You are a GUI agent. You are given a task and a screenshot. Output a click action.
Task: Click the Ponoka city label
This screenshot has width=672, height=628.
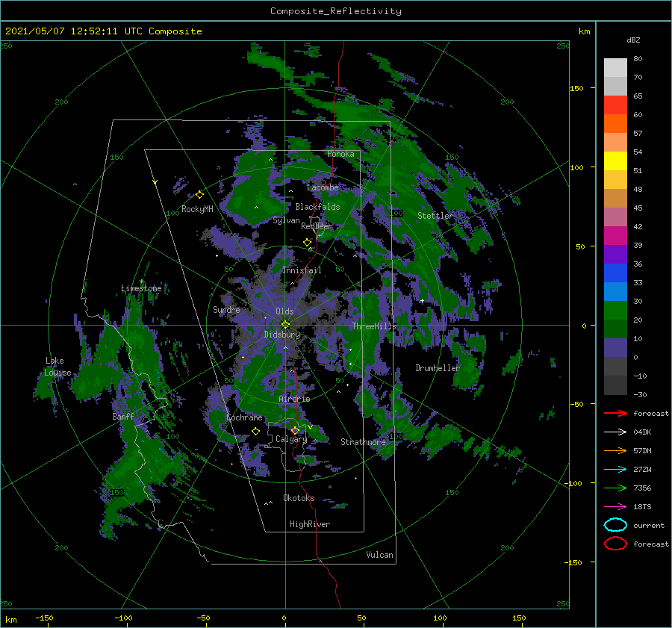point(340,154)
